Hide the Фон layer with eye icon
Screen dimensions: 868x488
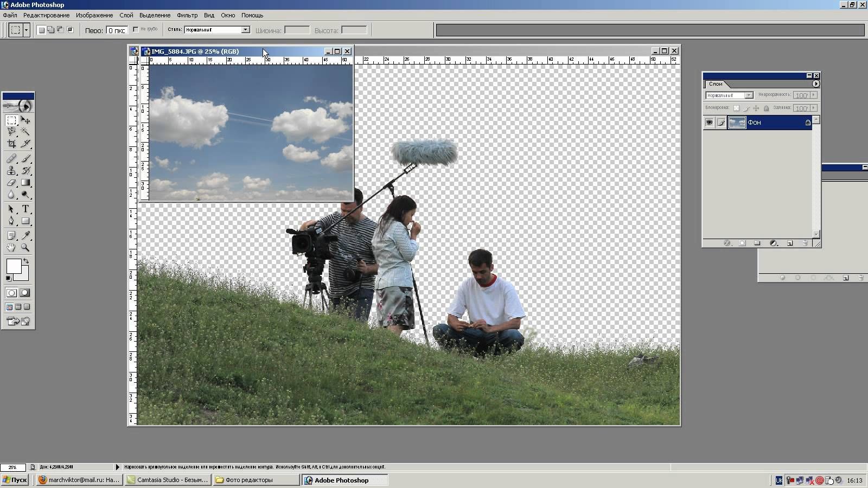coord(709,123)
